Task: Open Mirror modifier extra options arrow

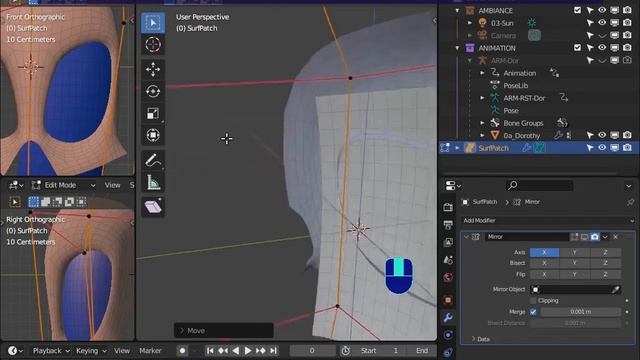Action: (x=605, y=237)
